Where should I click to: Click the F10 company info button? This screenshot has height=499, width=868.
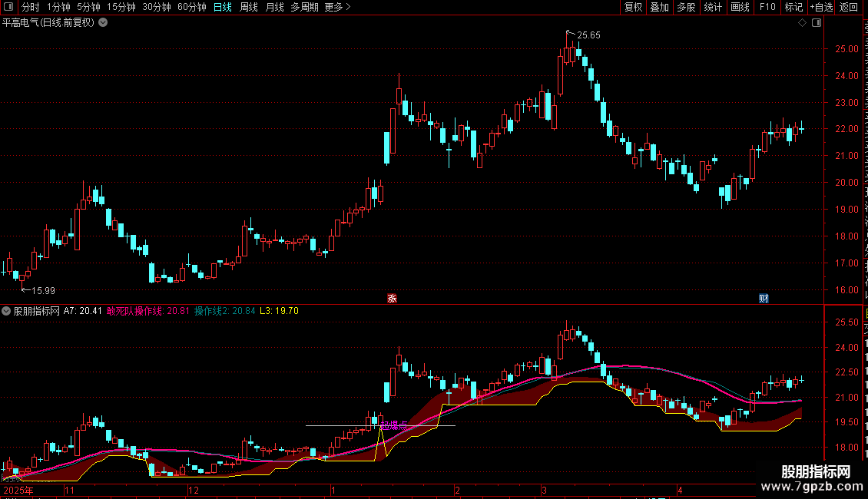click(x=767, y=7)
